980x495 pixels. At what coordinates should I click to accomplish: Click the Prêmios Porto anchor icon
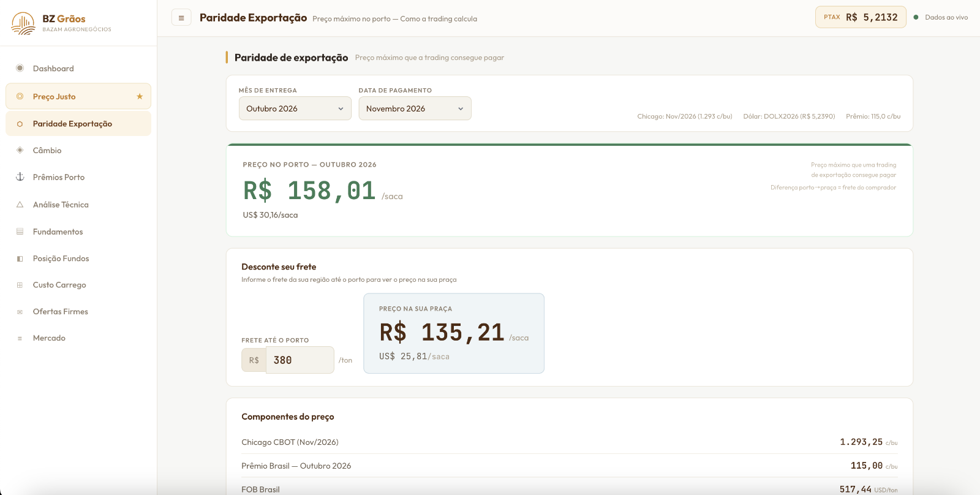coord(20,177)
